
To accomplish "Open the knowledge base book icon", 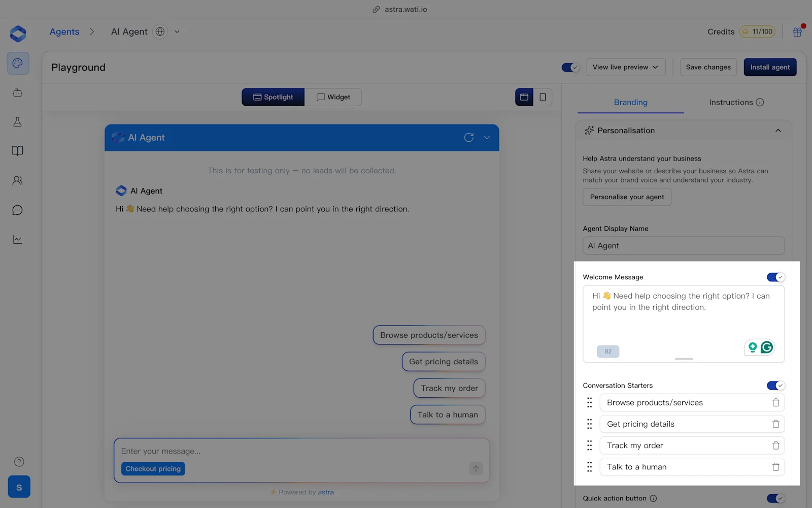I will click(x=17, y=150).
